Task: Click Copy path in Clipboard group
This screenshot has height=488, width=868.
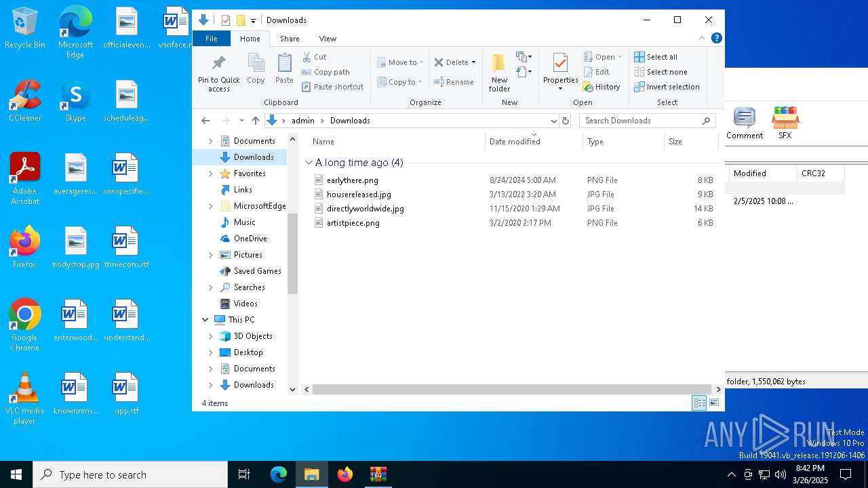Action: tap(325, 72)
